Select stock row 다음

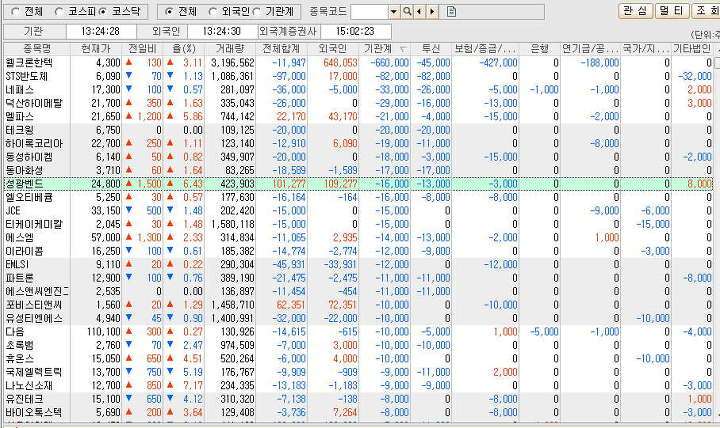pyautogui.click(x=358, y=332)
